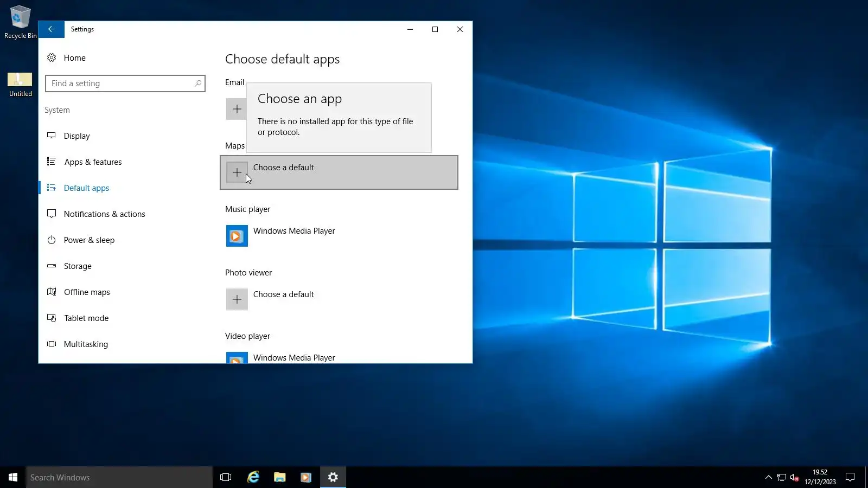Screen dimensions: 868x488
Task: Click the plus icon under Maps
Action: click(237, 172)
